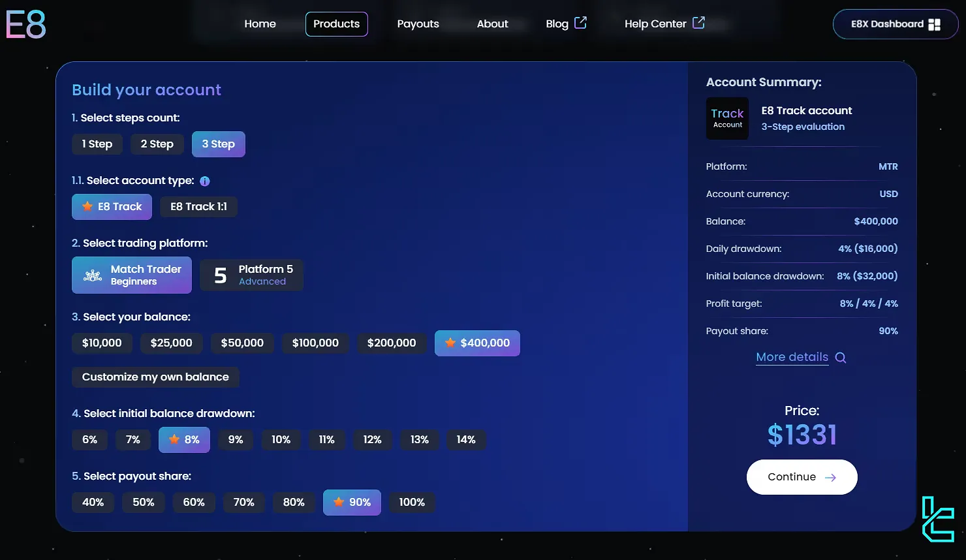The width and height of the screenshot is (966, 560).
Task: Click the star icon on E8 Track
Action: pyautogui.click(x=87, y=206)
